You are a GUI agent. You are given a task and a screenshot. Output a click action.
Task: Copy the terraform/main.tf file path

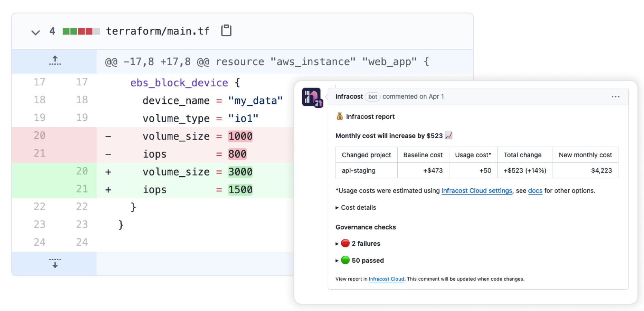tap(226, 30)
